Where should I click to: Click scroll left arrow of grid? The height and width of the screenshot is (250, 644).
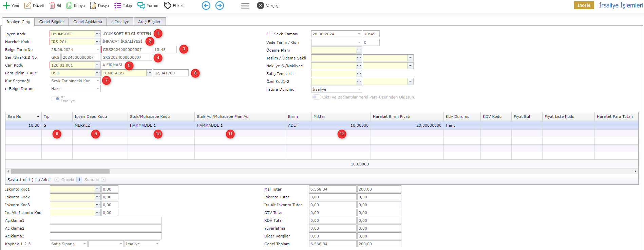(8, 171)
